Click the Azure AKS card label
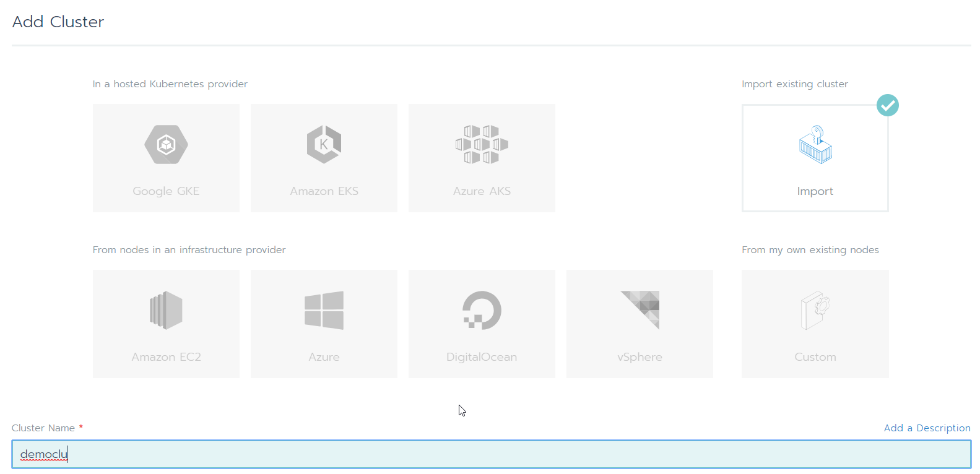 (482, 191)
